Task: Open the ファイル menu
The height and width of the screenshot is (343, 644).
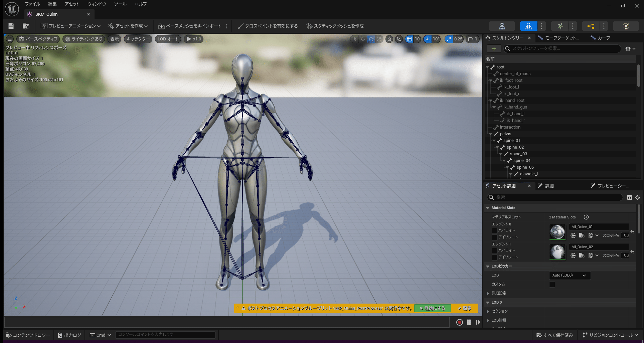Action: pyautogui.click(x=32, y=4)
